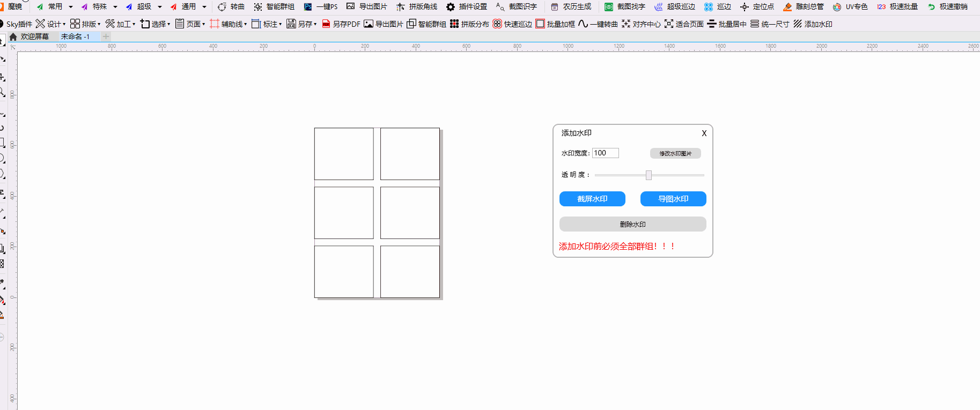Expand the 超级 dropdown arrow
The width and height of the screenshot is (980, 410).
click(x=159, y=7)
